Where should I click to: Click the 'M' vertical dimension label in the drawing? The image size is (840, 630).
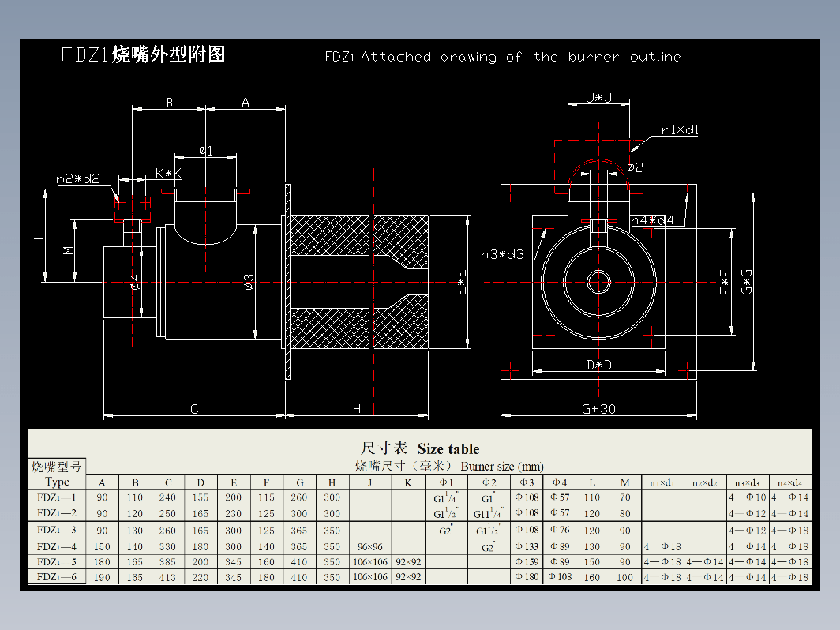pyautogui.click(x=68, y=250)
